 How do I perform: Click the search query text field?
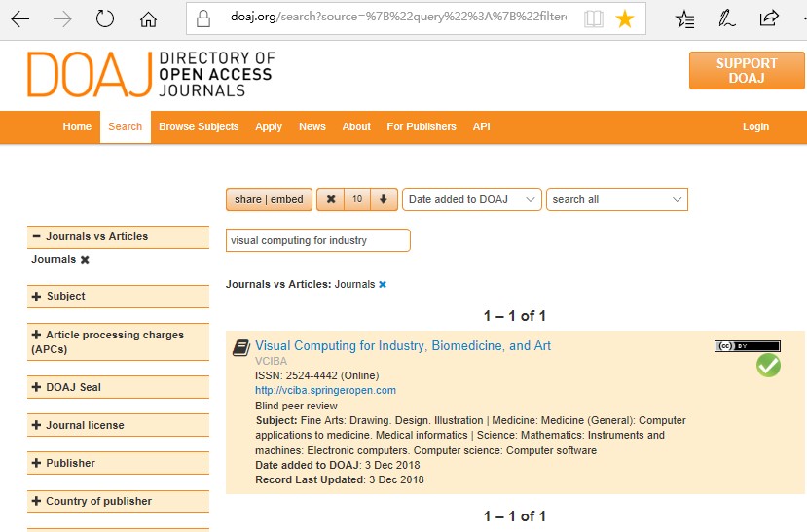click(x=317, y=240)
